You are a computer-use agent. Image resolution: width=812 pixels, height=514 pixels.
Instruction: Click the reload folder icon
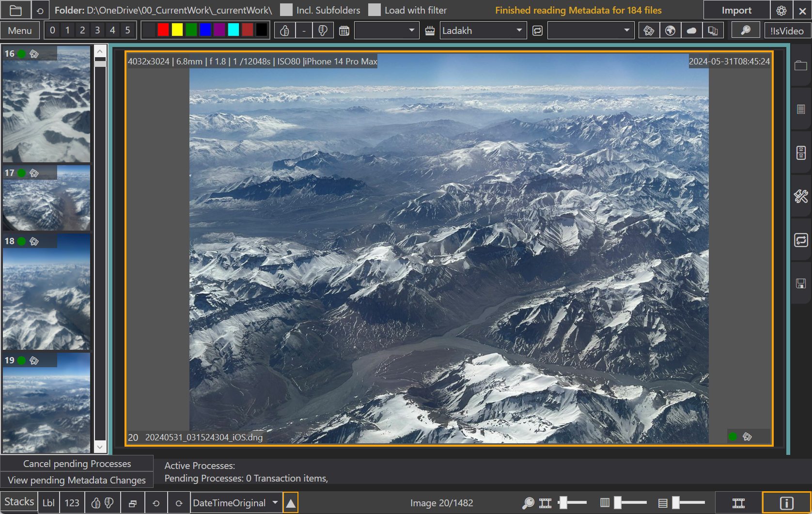[40, 10]
